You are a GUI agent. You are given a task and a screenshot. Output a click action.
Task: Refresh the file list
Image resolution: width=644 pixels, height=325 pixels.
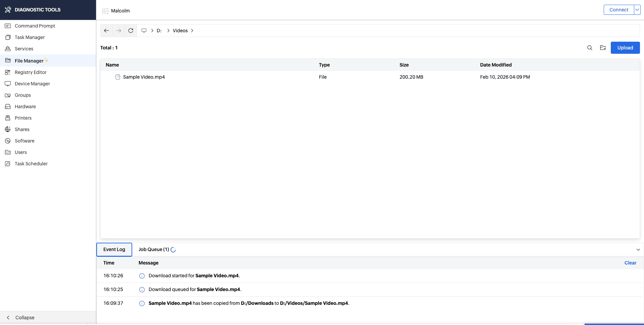point(131,31)
